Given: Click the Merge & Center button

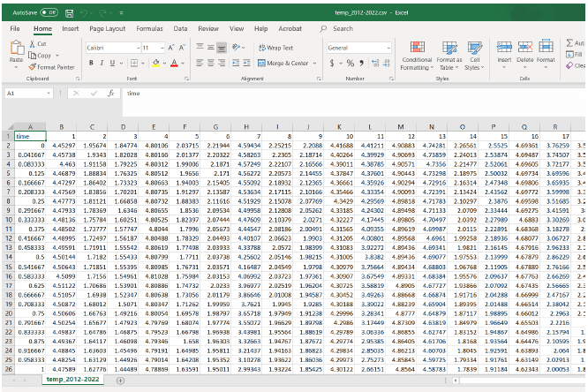Looking at the screenshot, I should [x=283, y=63].
